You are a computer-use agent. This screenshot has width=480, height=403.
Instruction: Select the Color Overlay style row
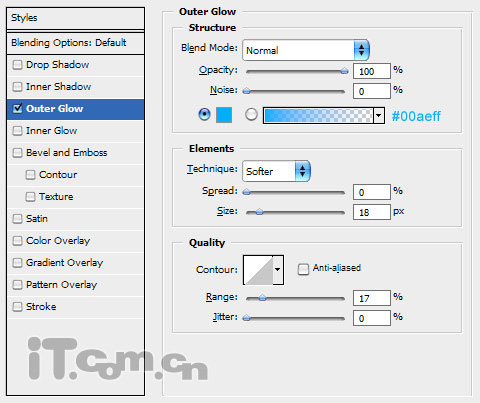[75, 241]
